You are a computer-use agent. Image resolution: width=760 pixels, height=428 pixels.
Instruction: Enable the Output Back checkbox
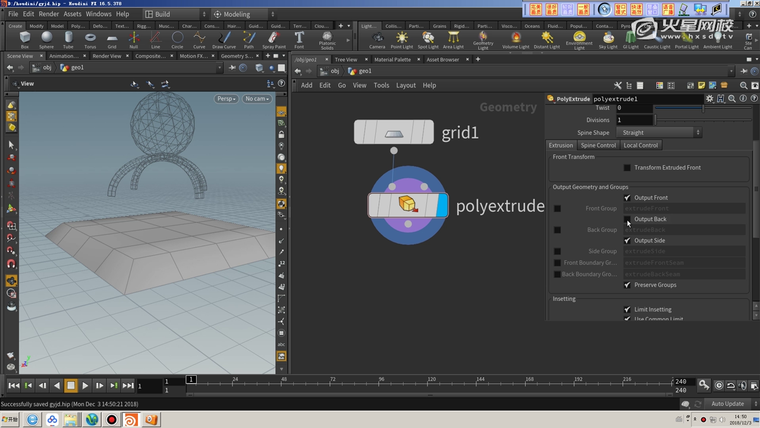coord(627,219)
